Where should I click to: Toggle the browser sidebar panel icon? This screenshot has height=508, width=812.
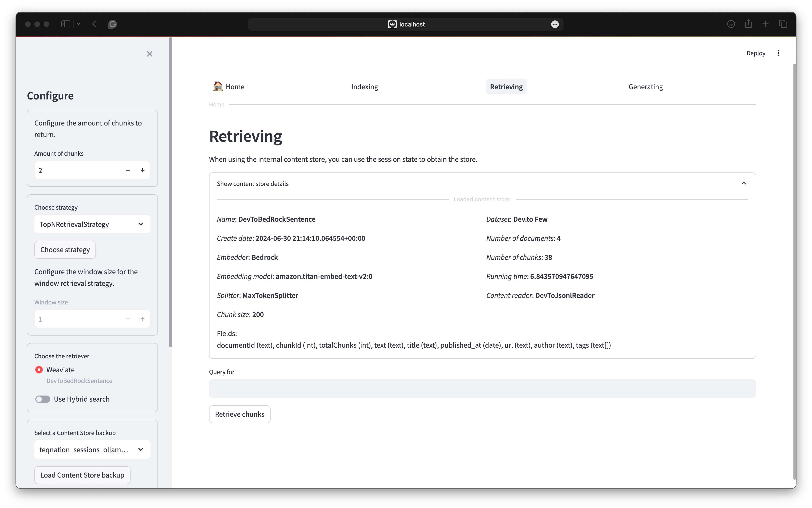(x=65, y=24)
